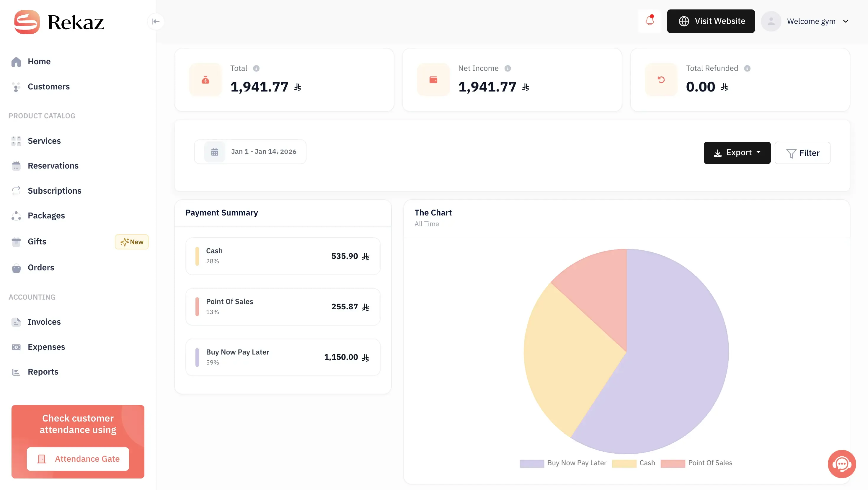Viewport: 868px width, 490px height.
Task: Open the Orders section
Action: (x=41, y=267)
